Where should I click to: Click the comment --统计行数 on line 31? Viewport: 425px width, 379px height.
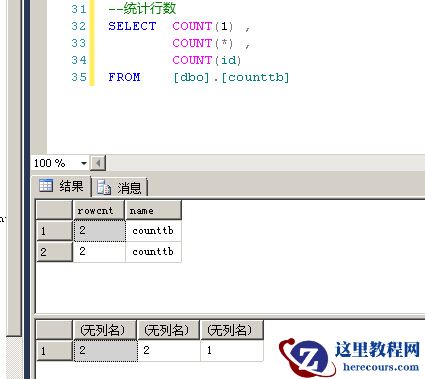point(142,9)
